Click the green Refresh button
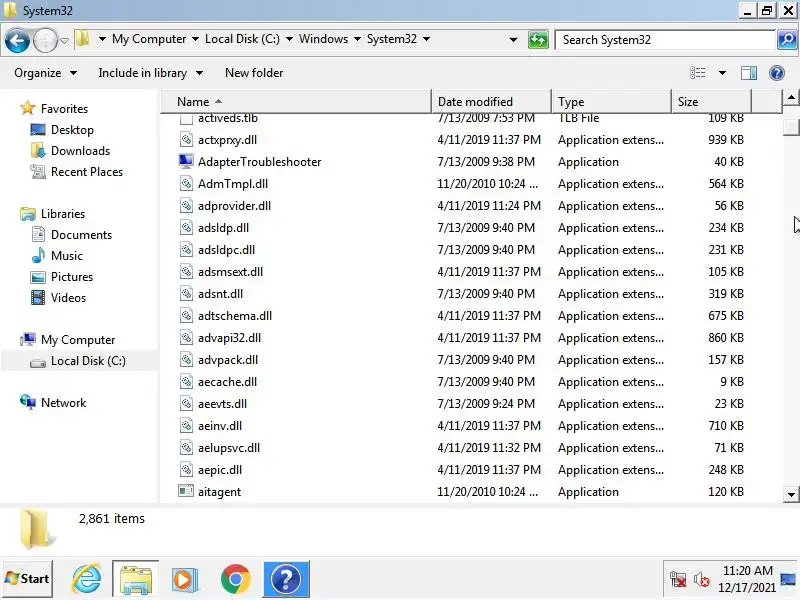The width and height of the screenshot is (800, 600). click(x=538, y=40)
